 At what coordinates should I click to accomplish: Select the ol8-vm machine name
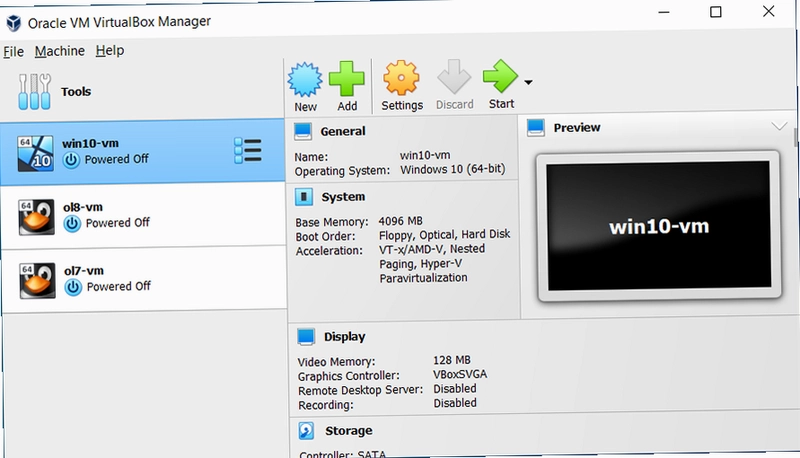point(83,207)
